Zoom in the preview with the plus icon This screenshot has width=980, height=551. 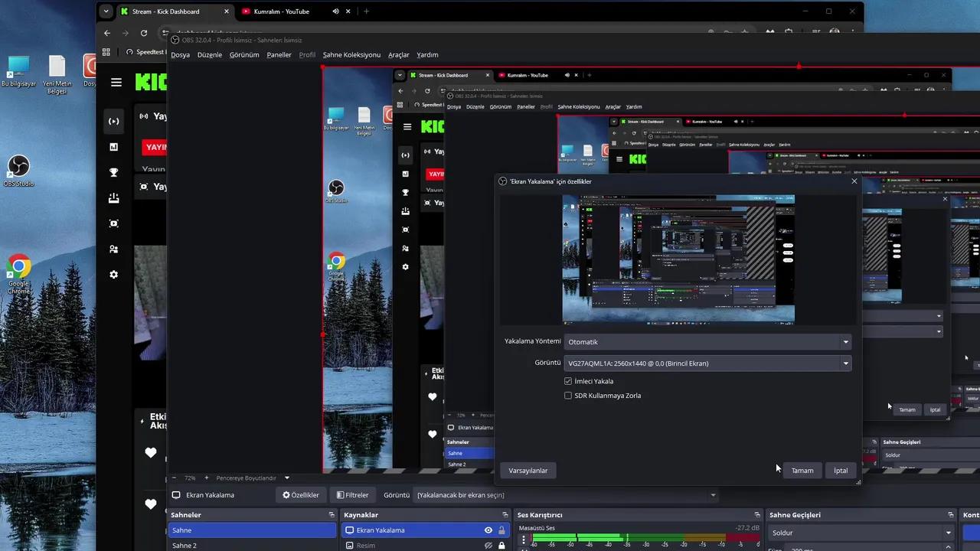pyautogui.click(x=206, y=478)
